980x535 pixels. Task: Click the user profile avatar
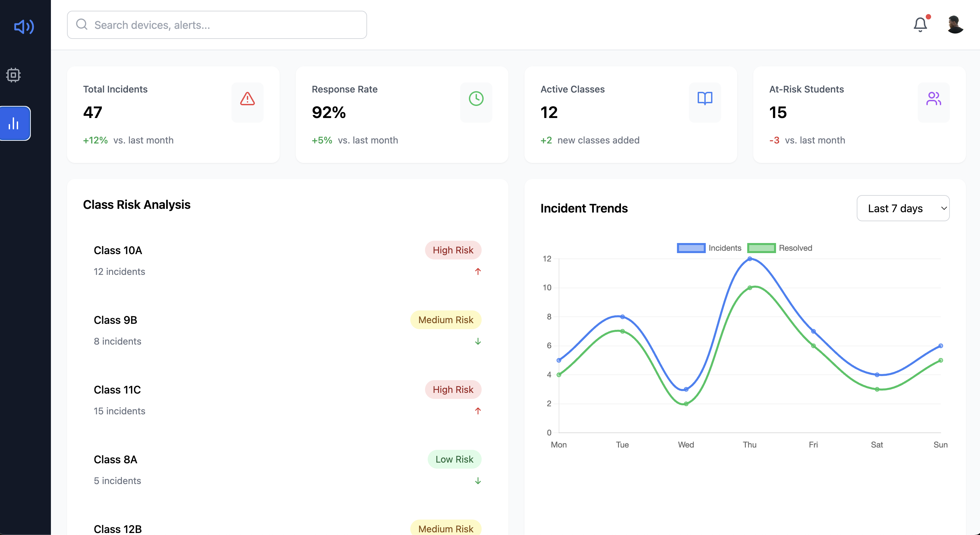coord(955,25)
